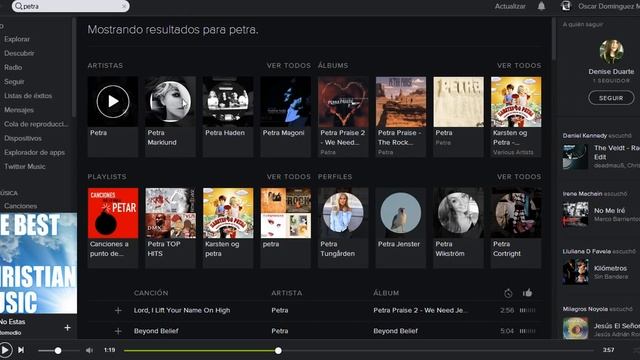Open the Petra Tungården profile
The height and width of the screenshot is (360, 640).
pos(343,213)
